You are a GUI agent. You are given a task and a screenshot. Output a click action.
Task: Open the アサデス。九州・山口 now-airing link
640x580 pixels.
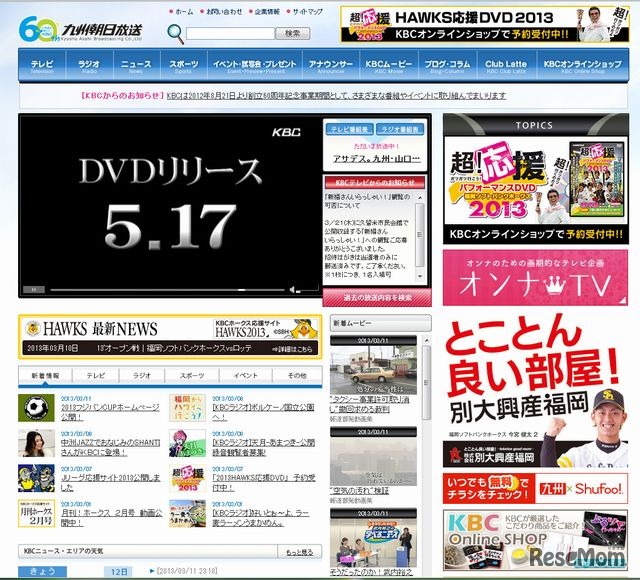pos(376,159)
